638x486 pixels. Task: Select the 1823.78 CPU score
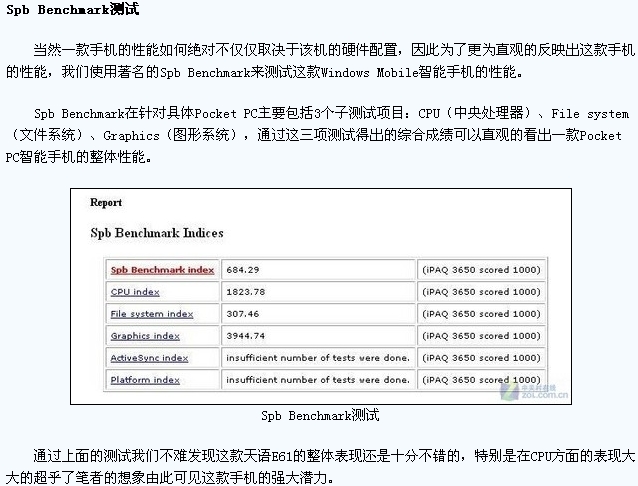[x=245, y=292]
